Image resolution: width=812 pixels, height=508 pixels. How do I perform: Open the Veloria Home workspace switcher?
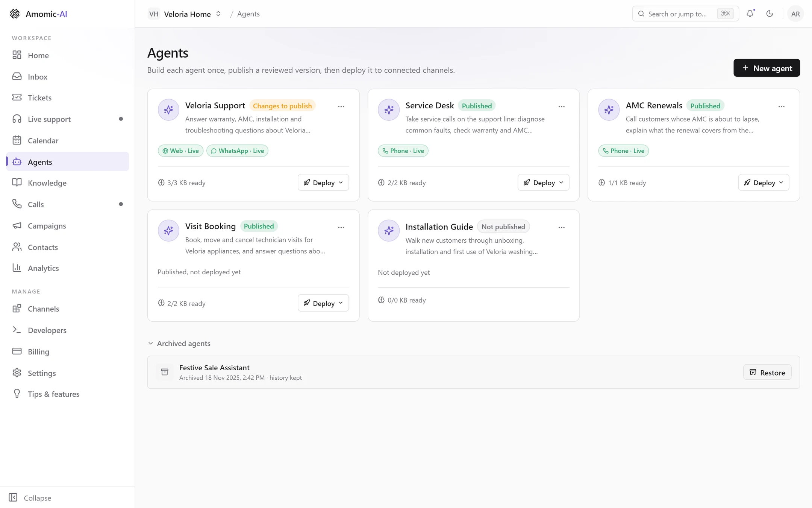[184, 14]
